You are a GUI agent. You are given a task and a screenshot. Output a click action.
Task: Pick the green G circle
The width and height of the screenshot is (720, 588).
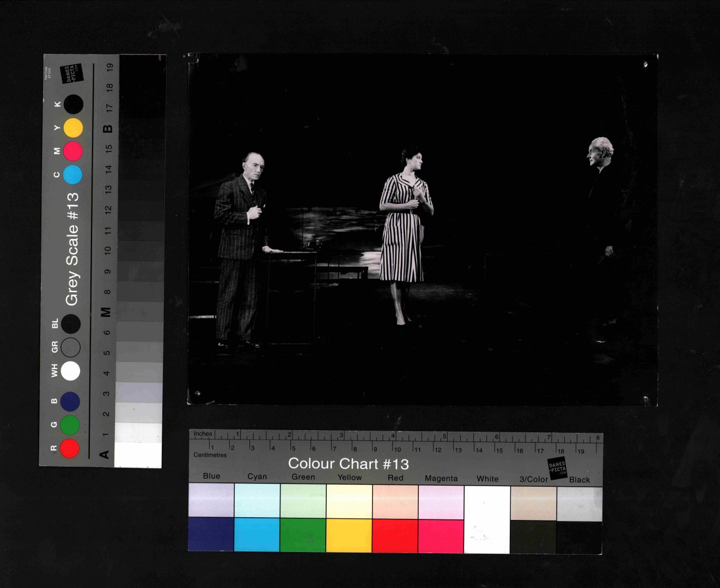point(70,425)
